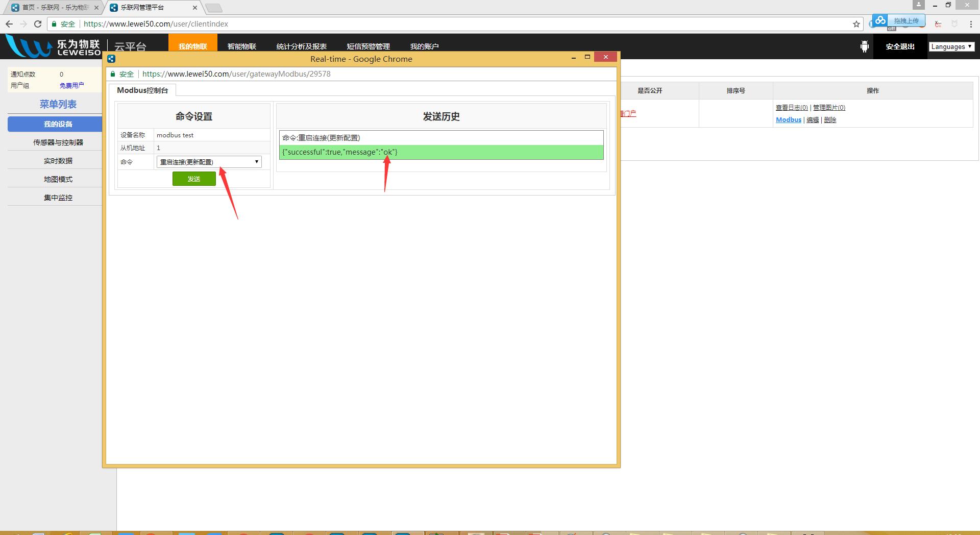The width and height of the screenshot is (980, 535).
Task: Click the secure lock icon in main address bar
Action: click(x=54, y=24)
